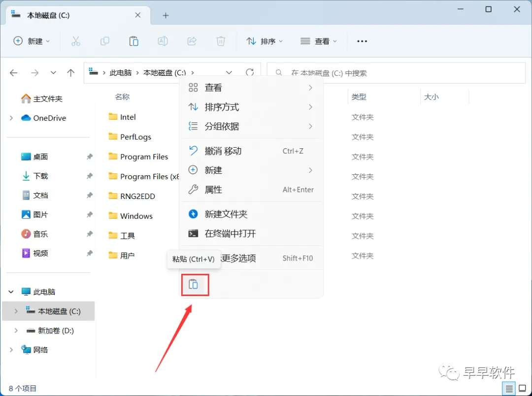Open recent locations dropdown chevron
The width and height of the screenshot is (532, 396).
(x=53, y=72)
